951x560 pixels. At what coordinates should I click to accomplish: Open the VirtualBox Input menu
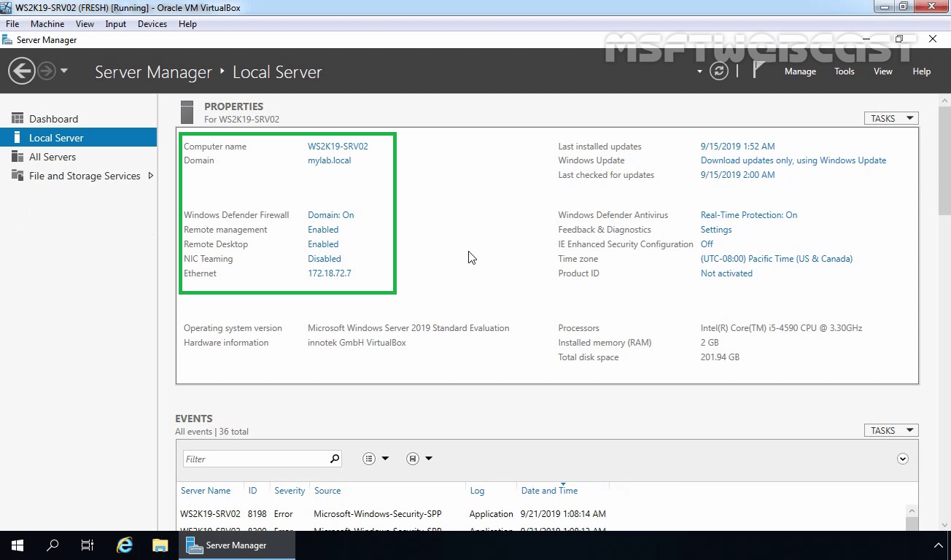(115, 24)
